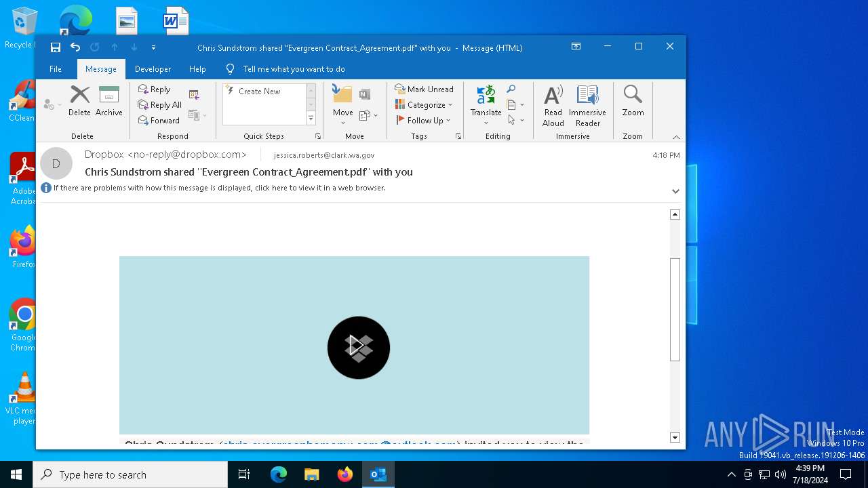Click the Tell me what you want to do box
Viewport: 868px width, 488px height.
(294, 69)
